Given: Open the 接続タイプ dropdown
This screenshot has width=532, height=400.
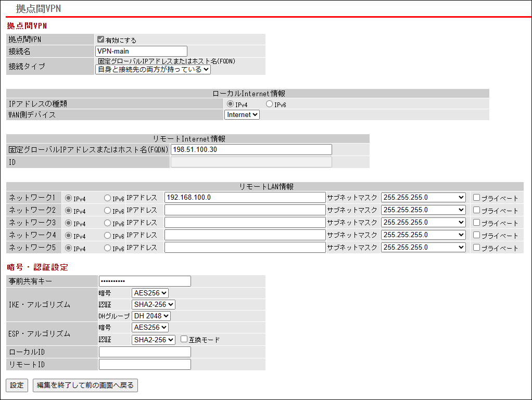Looking at the screenshot, I should pos(153,70).
